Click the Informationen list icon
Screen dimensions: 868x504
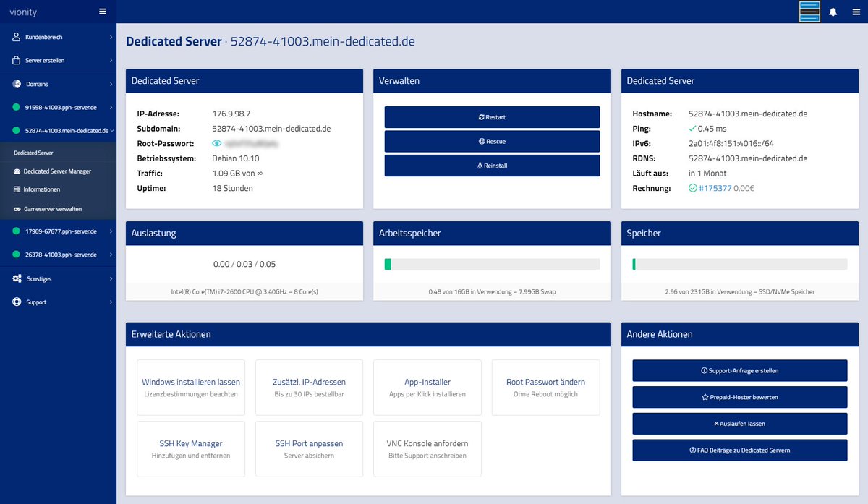click(17, 189)
